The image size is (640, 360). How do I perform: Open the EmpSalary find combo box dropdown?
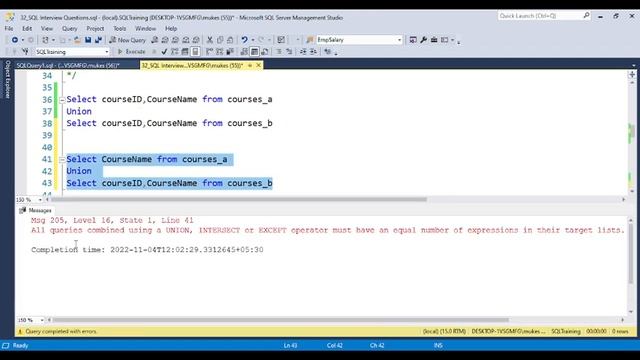click(400, 40)
